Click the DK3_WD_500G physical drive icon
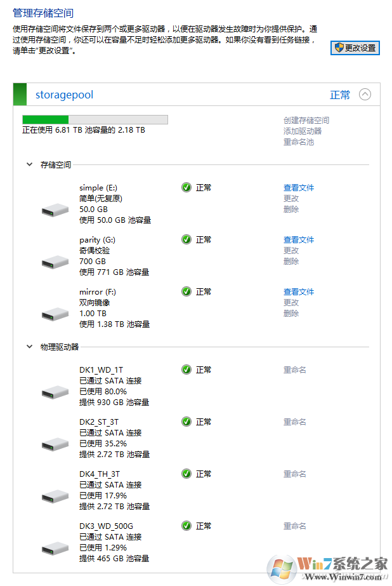 click(x=55, y=547)
